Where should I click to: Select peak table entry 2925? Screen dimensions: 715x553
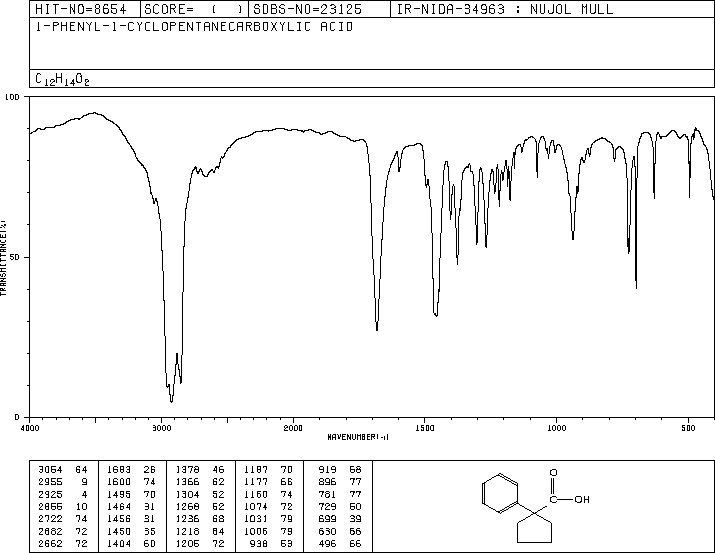click(63, 494)
